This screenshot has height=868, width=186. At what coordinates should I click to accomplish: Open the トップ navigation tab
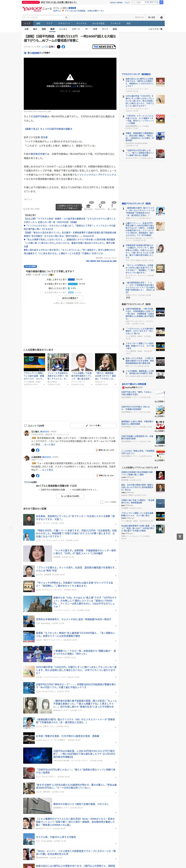[x=27, y=24]
